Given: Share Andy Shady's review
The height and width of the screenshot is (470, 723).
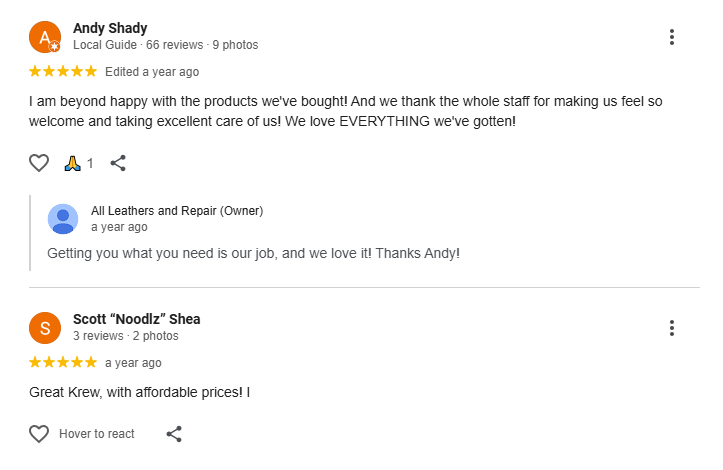Looking at the screenshot, I should pos(118,163).
